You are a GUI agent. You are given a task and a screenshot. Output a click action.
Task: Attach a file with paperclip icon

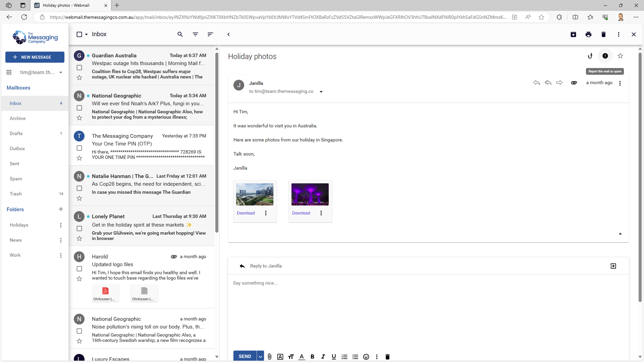click(269, 357)
